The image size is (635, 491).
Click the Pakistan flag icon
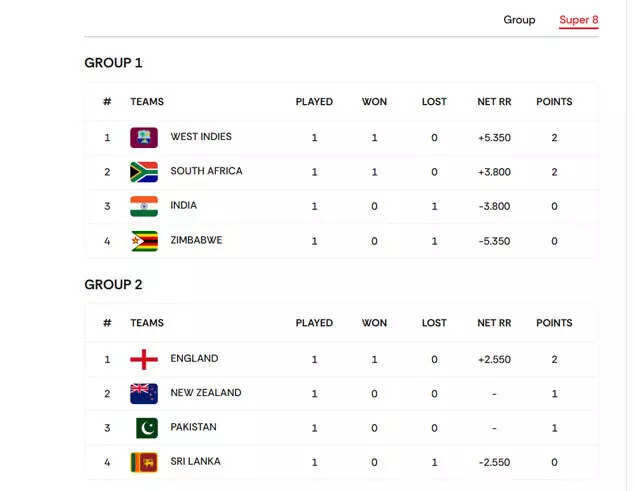[x=146, y=428]
